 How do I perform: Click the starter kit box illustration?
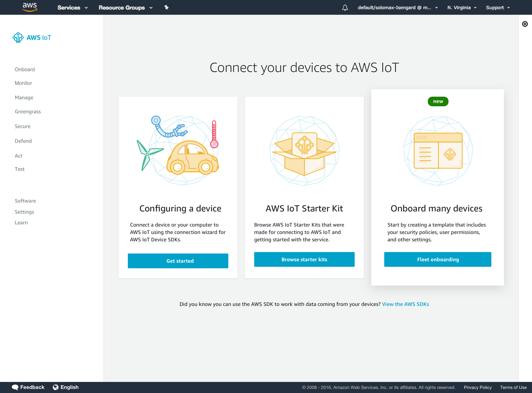pyautogui.click(x=304, y=151)
